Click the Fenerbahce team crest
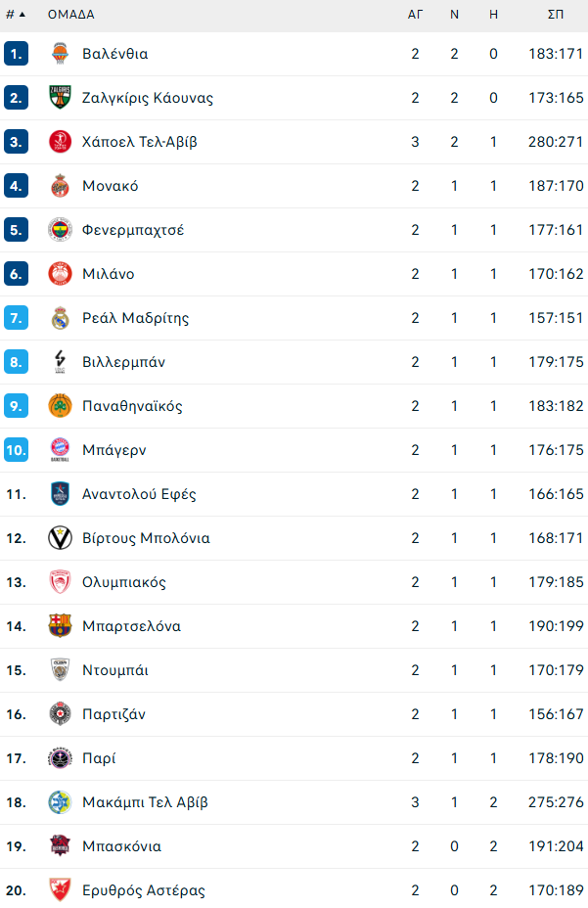The image size is (588, 908). 60,230
